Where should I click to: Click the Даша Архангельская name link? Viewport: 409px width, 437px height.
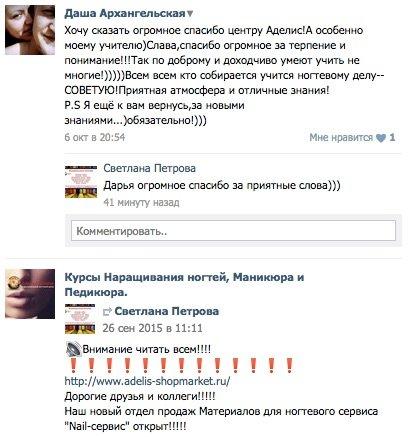[125, 13]
